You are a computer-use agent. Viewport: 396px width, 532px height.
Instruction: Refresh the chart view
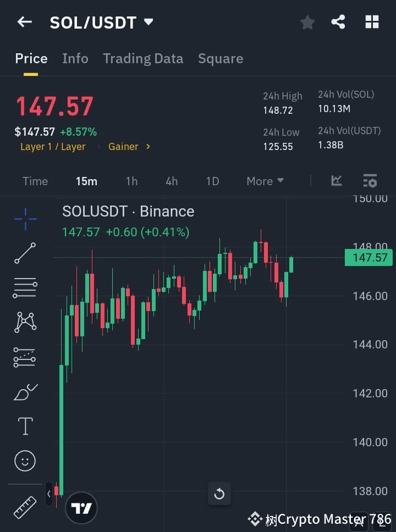tap(219, 494)
